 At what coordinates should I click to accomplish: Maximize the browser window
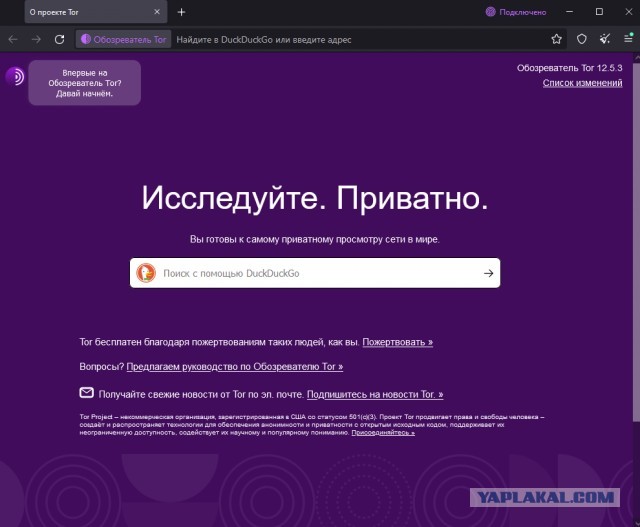599,12
